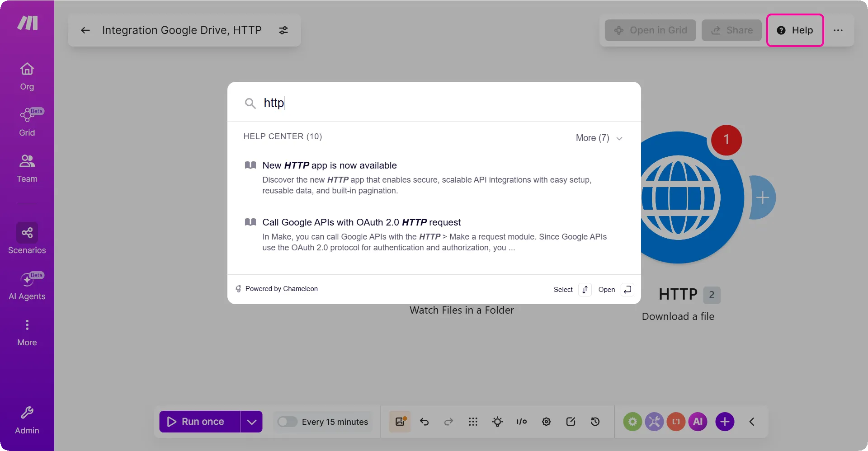868x451 pixels.
Task: Open the Admin section
Action: point(27,420)
